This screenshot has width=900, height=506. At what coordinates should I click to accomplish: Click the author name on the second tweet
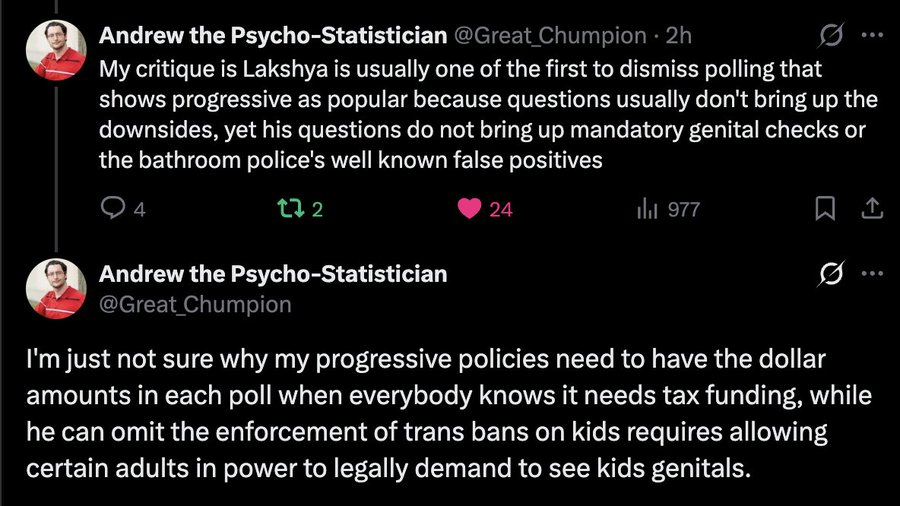pos(272,273)
